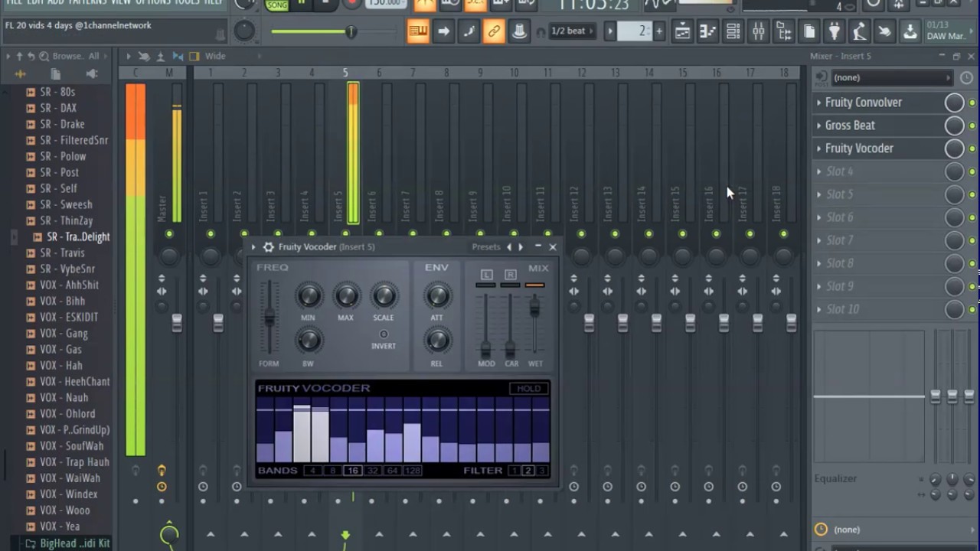Open the Mixer view icon in toolbar
The image size is (980, 551).
click(x=758, y=31)
